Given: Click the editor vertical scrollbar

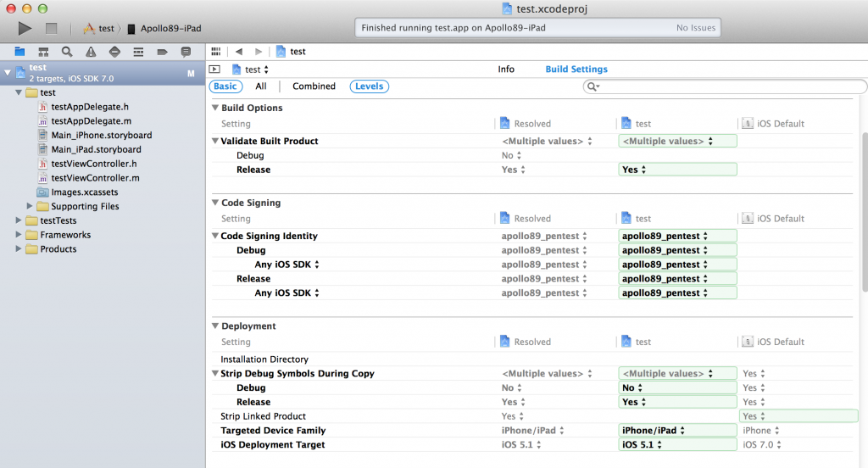Looking at the screenshot, I should [x=865, y=211].
